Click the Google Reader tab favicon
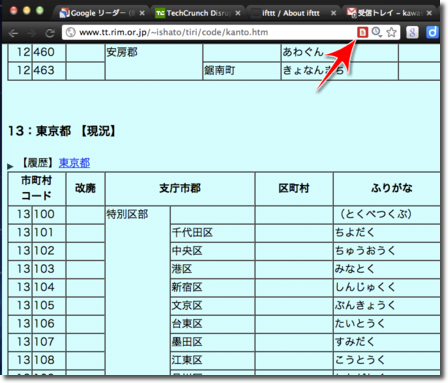 [64, 13]
